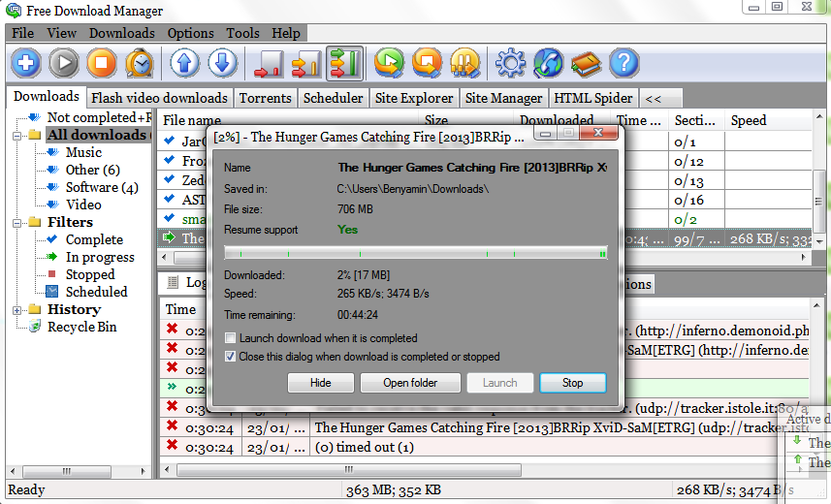Switch to the HTML Spider tab
The image size is (831, 504).
point(593,98)
